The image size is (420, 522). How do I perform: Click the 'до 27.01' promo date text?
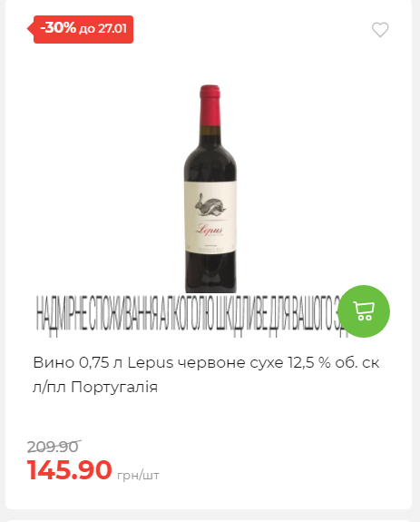click(x=103, y=29)
